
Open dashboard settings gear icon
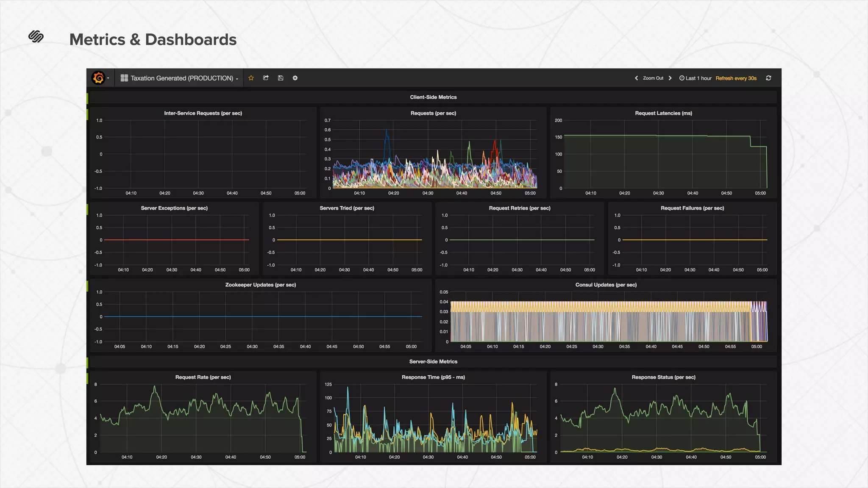point(295,78)
